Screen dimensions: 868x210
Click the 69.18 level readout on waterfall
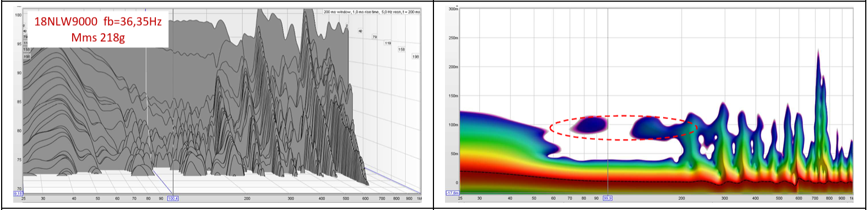(18, 193)
